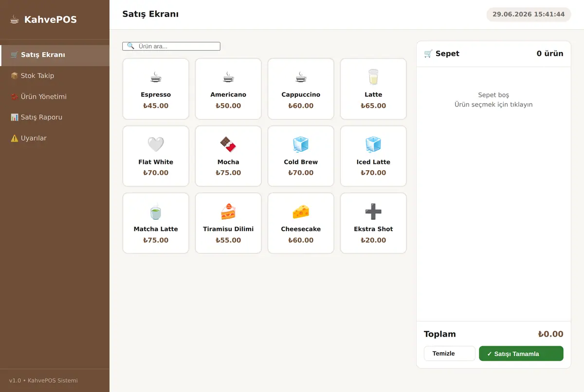The width and height of the screenshot is (584, 392).
Task: Click the v1.0 KahvePOS Sistemi footer text
Action: (43, 380)
